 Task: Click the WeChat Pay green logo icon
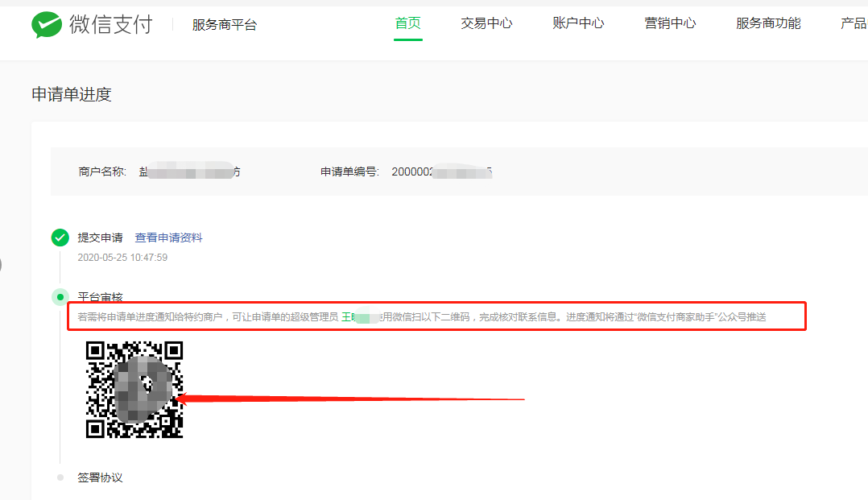pos(47,24)
